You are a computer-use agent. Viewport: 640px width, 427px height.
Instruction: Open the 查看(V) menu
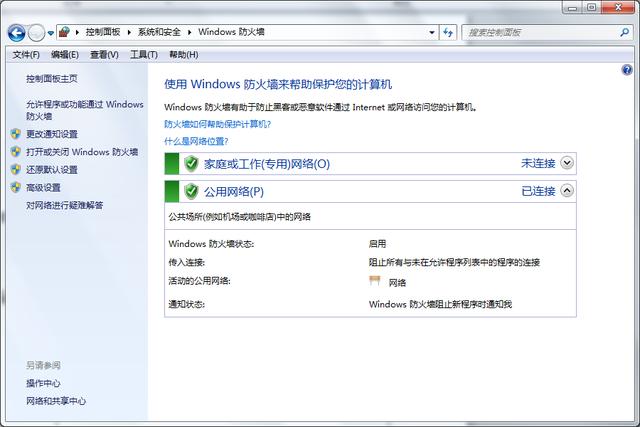click(104, 55)
